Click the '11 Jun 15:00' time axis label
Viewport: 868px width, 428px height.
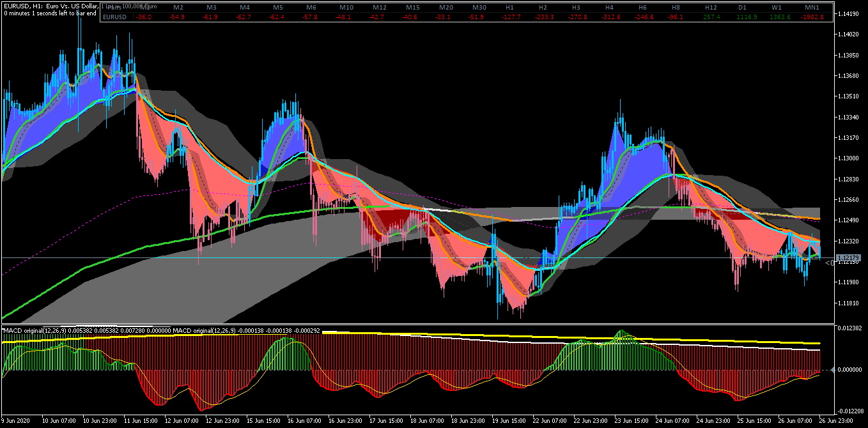(140, 422)
